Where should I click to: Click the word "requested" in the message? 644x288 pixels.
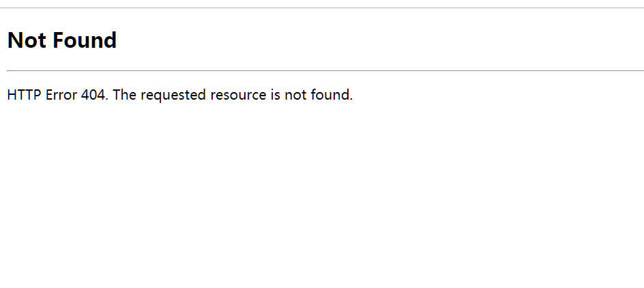coord(173,96)
